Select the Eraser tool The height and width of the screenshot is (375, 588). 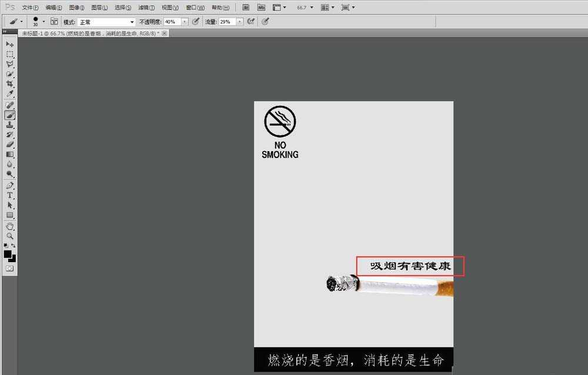[x=9, y=143]
